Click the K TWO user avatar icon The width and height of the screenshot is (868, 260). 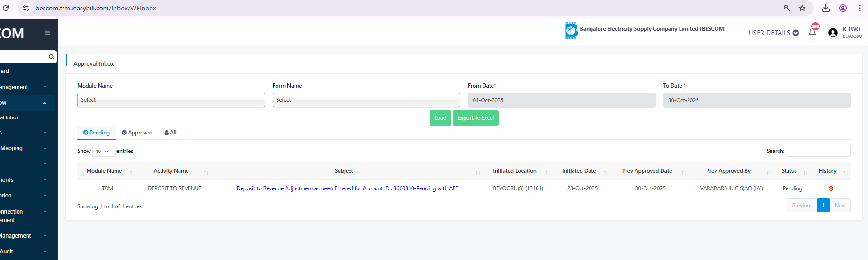coord(833,33)
